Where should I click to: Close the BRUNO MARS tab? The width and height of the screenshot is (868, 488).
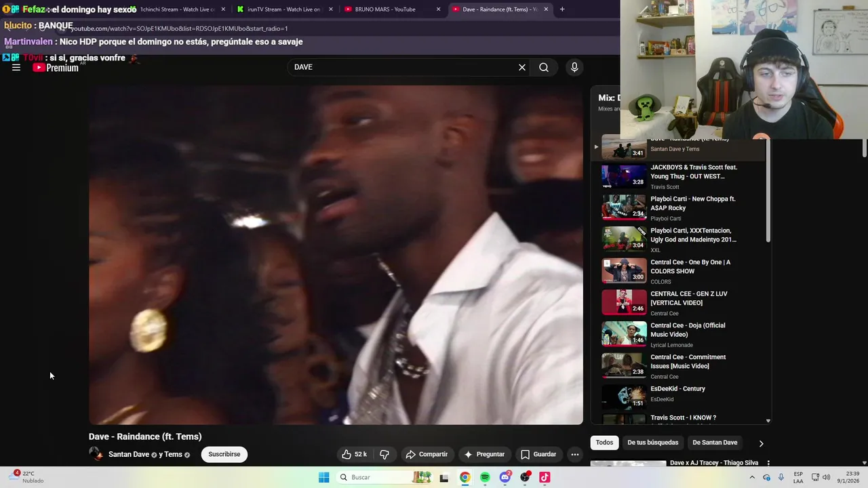click(438, 9)
